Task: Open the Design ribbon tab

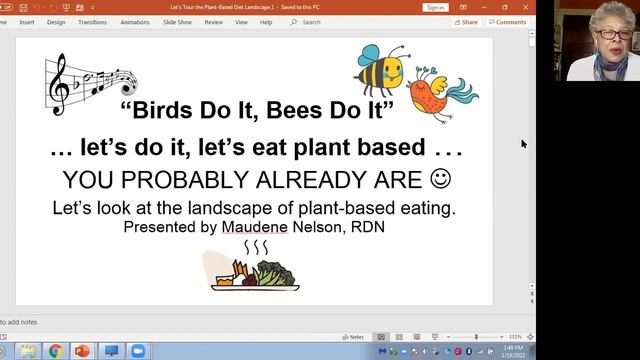Action: click(56, 22)
